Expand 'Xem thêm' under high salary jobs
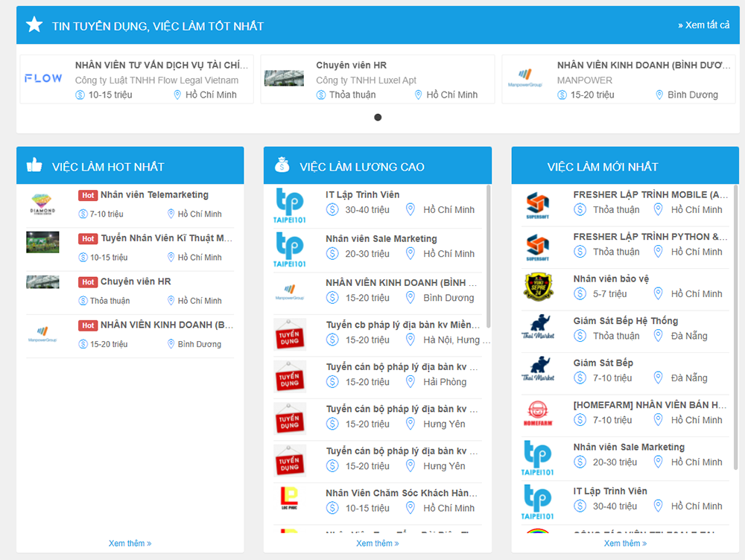Viewport: 745px width, 560px height. (x=377, y=543)
